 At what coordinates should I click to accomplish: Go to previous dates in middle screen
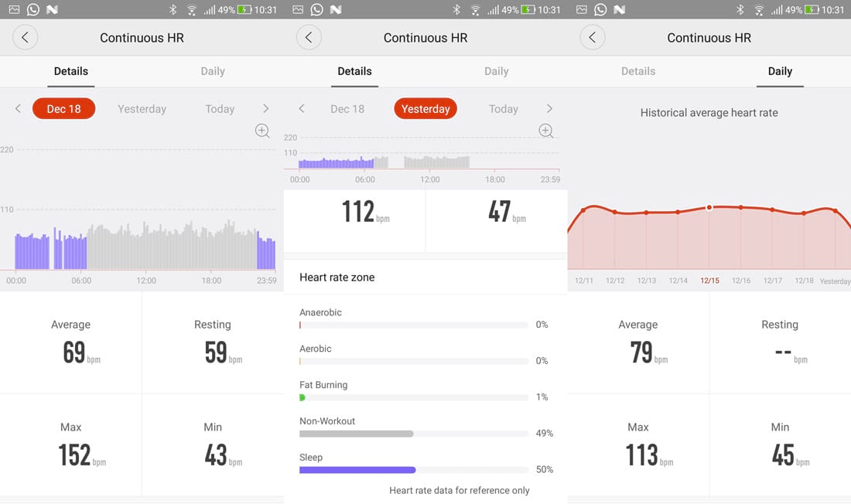[x=302, y=108]
